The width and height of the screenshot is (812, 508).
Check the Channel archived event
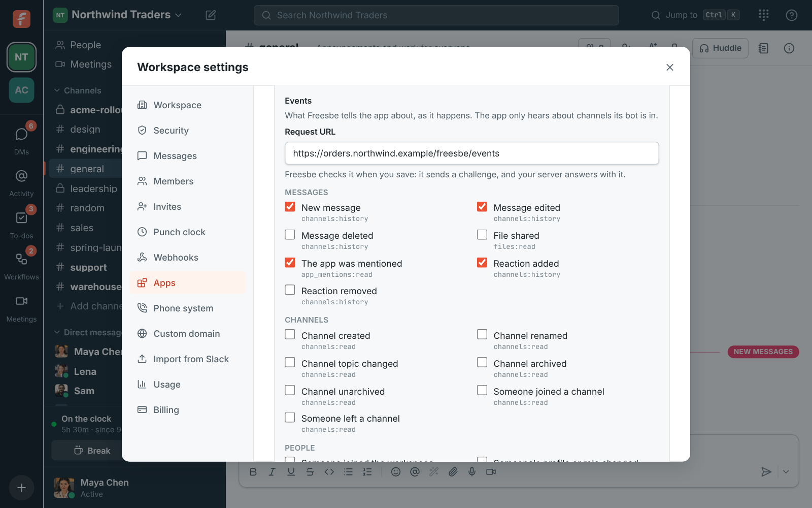[482, 362]
